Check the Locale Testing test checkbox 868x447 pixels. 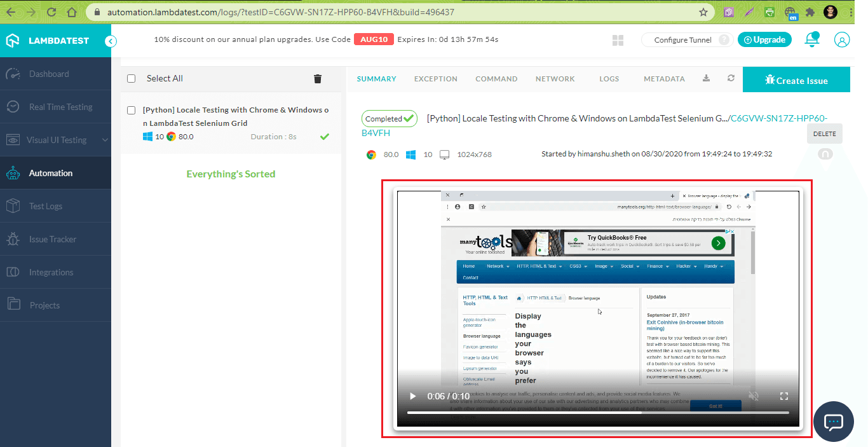point(131,109)
